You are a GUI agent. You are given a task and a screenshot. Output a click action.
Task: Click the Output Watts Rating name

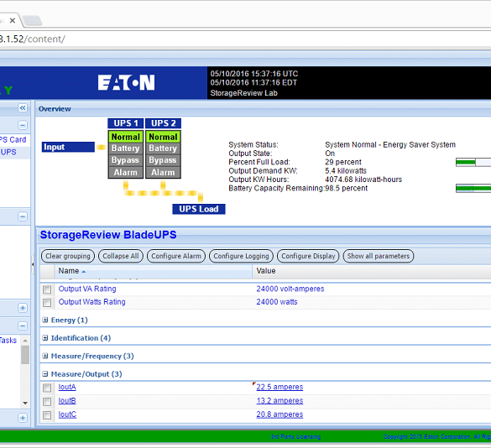coord(92,302)
